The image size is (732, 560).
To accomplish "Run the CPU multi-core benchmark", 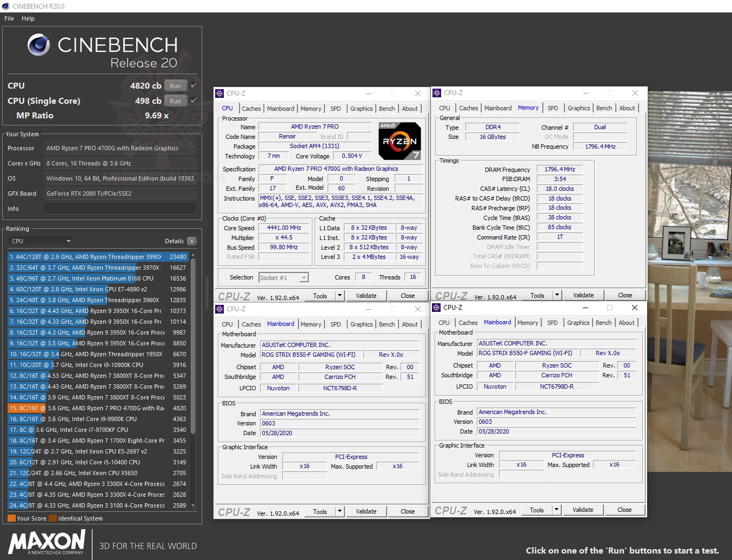I will coord(176,85).
